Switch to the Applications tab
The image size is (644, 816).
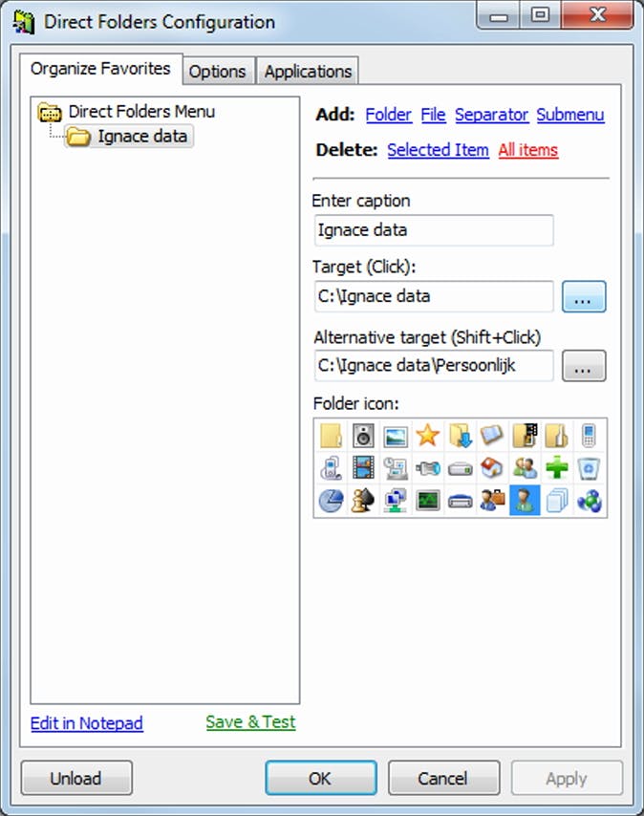pos(308,72)
